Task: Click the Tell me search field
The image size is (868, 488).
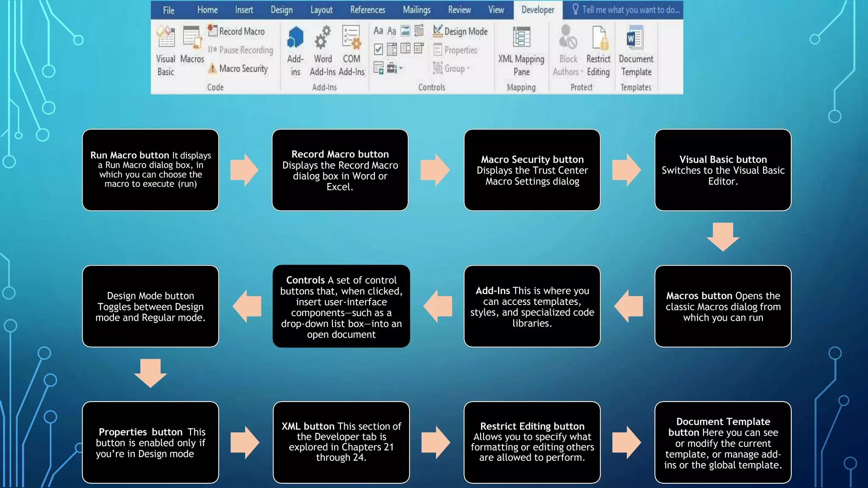Action: (x=630, y=10)
